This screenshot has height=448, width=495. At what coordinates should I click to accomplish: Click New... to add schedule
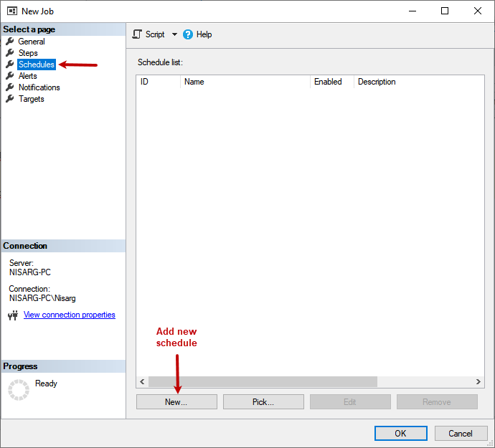pyautogui.click(x=176, y=401)
